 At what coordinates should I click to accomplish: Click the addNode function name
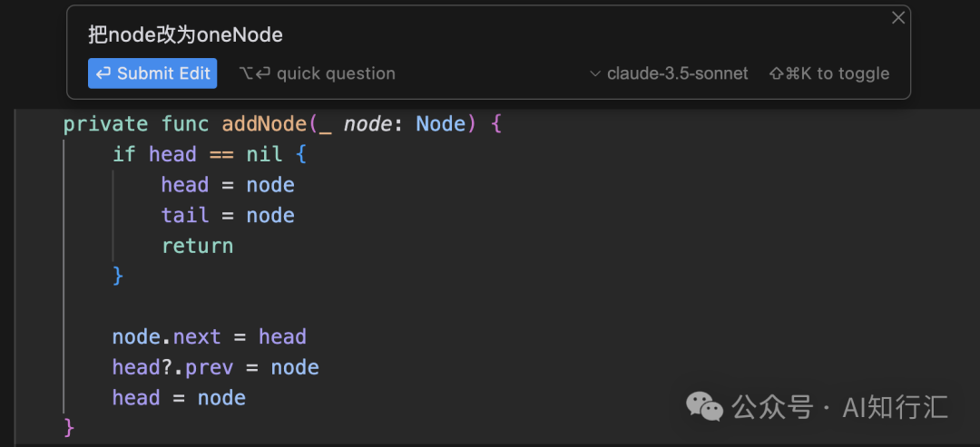point(264,124)
